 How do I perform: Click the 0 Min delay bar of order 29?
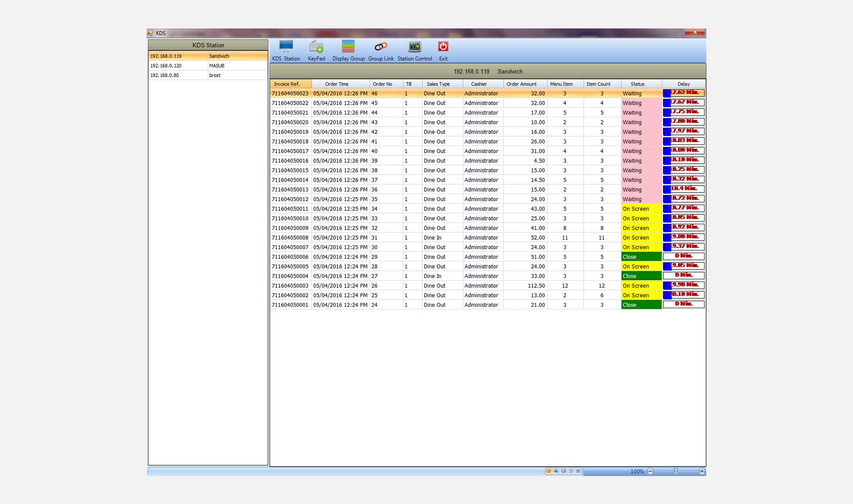click(683, 256)
